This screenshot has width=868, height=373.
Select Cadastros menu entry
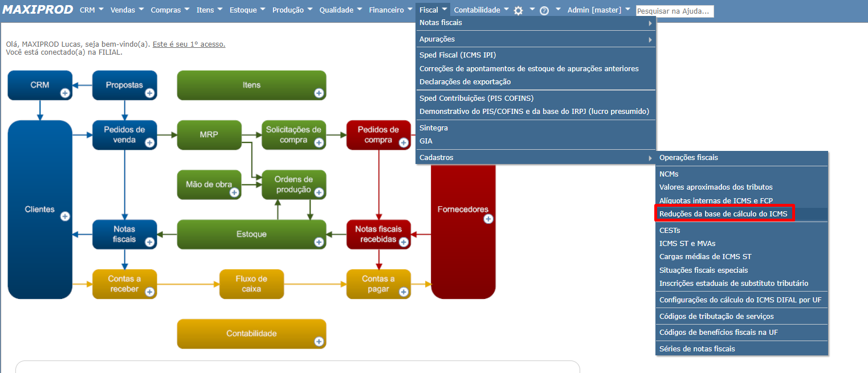[x=536, y=157]
